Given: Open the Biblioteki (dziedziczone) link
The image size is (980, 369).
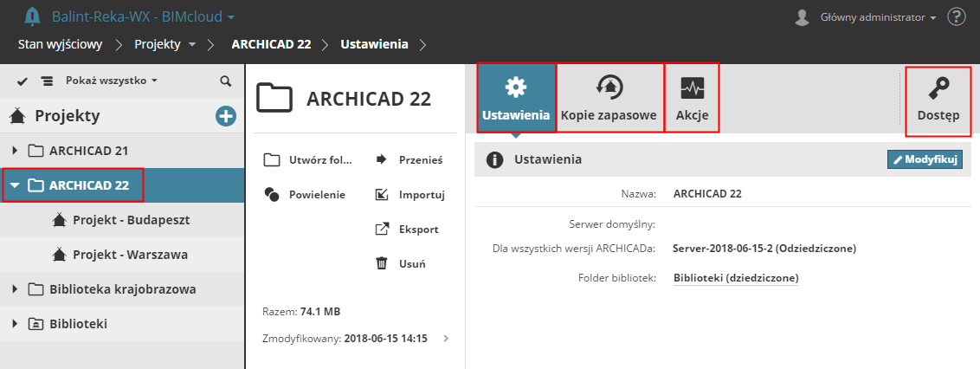Looking at the screenshot, I should point(736,278).
